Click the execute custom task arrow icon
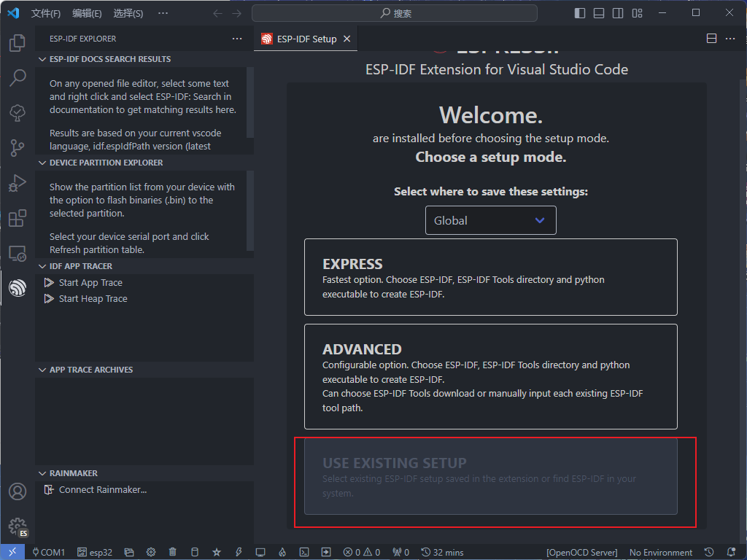This screenshot has width=747, height=560. (326, 553)
